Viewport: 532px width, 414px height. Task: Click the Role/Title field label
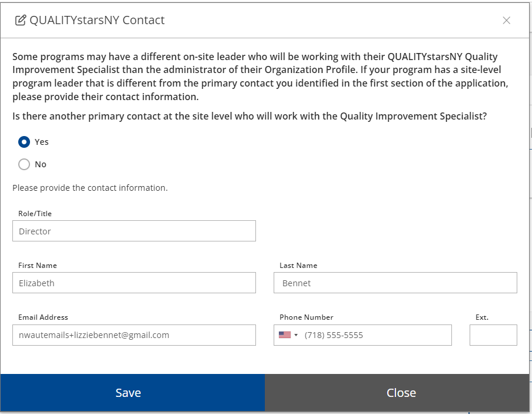click(x=35, y=214)
